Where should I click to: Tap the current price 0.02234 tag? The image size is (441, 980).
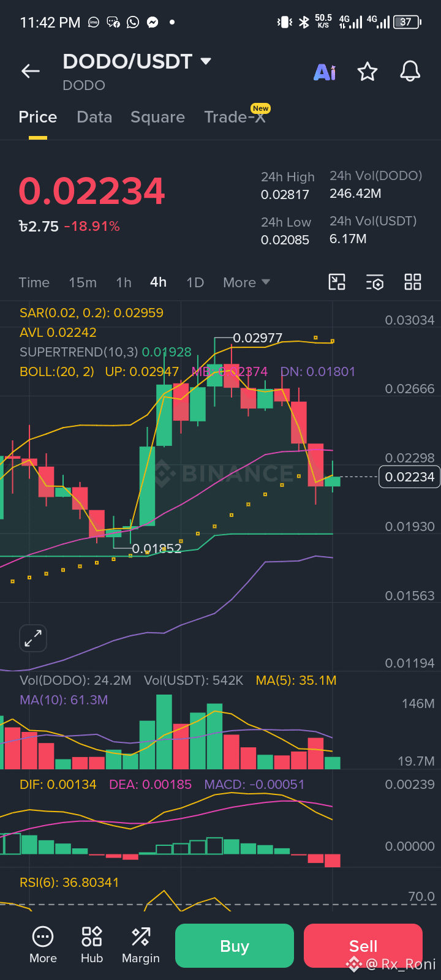click(x=410, y=477)
